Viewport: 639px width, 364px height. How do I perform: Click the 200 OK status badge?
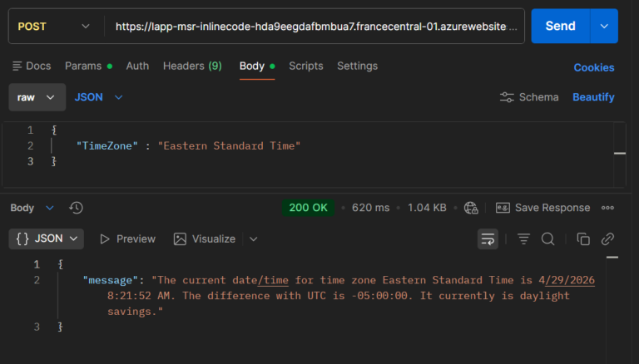(x=308, y=208)
